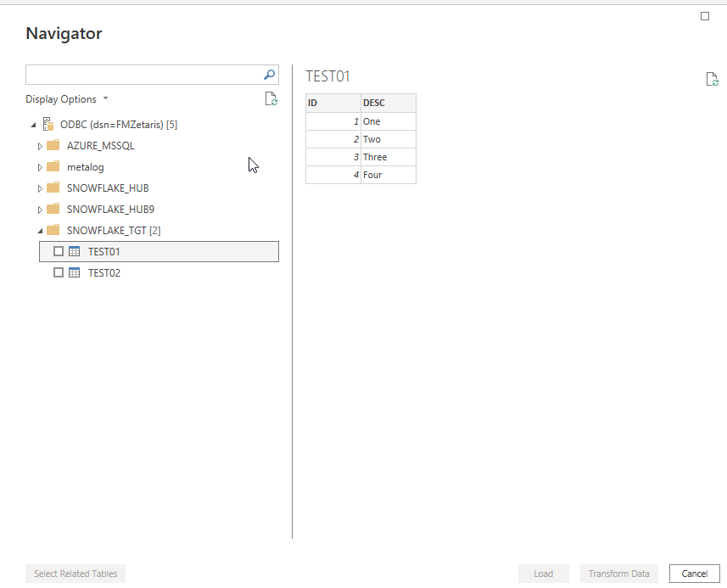Click the cell containing One

389,121
